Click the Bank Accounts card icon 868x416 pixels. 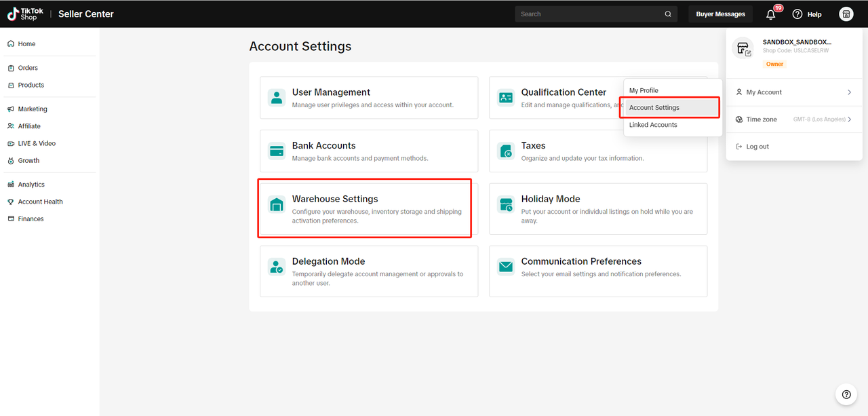point(277,151)
